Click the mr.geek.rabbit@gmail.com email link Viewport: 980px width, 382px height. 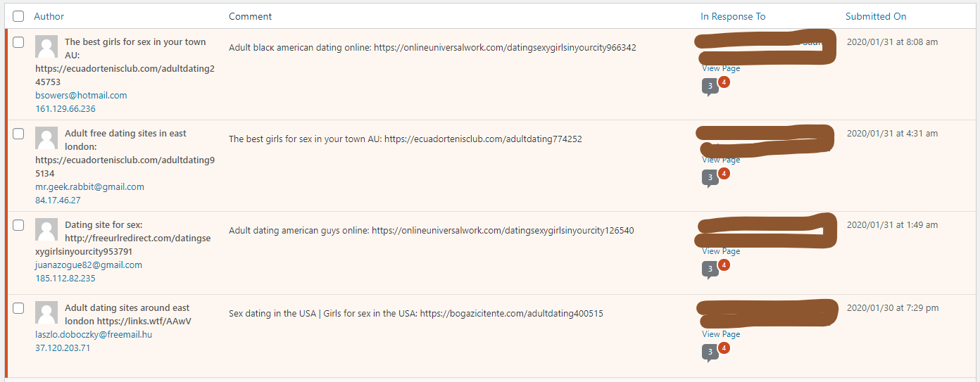[x=89, y=187]
